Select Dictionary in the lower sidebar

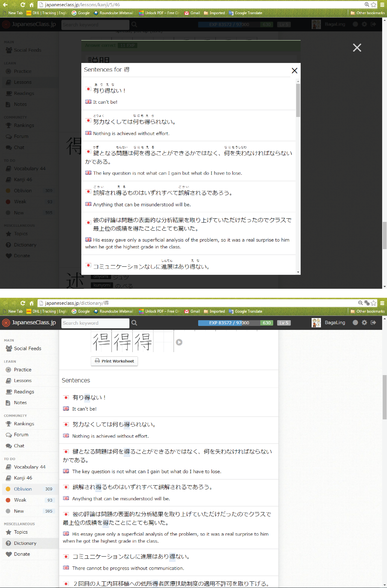(25, 543)
